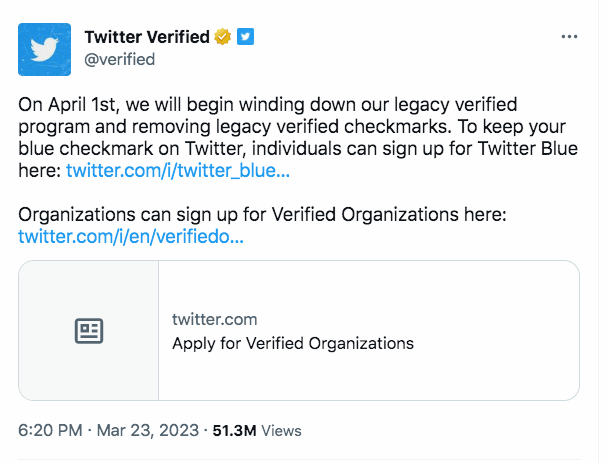This screenshot has width=607, height=463.
Task: Open the three-dot more options menu
Action: [569, 37]
